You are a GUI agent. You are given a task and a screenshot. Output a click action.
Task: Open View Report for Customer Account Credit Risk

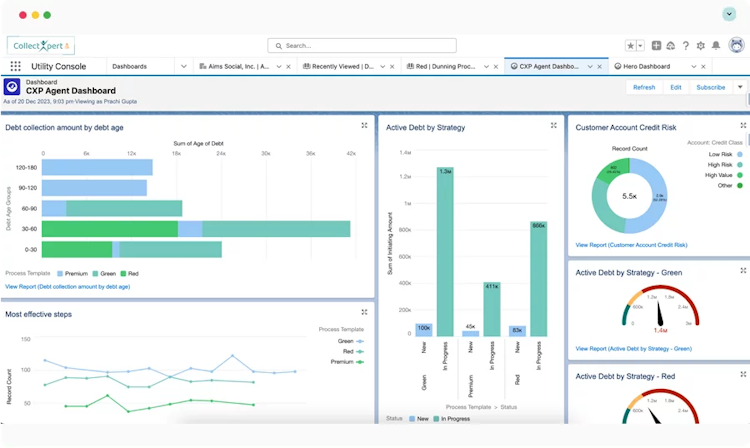click(631, 245)
